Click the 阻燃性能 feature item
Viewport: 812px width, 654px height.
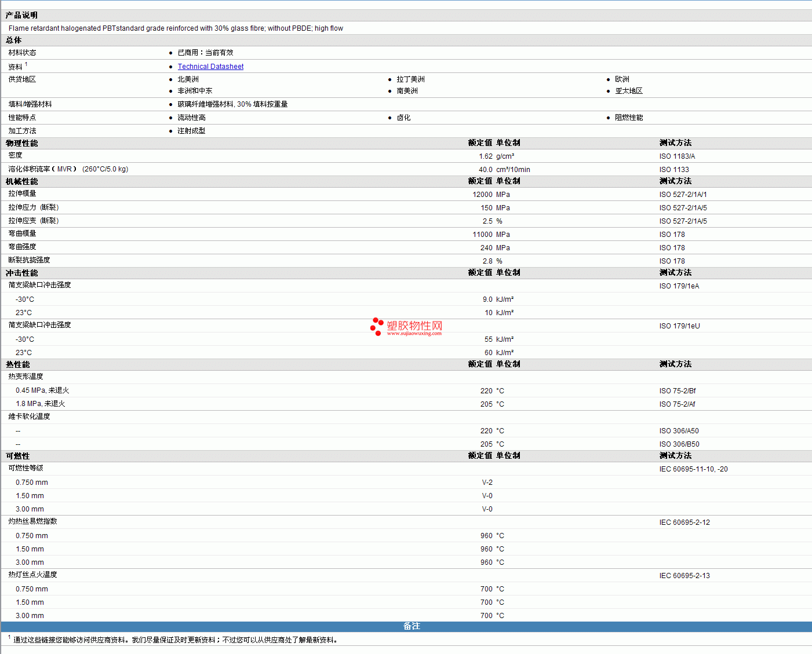(629, 118)
